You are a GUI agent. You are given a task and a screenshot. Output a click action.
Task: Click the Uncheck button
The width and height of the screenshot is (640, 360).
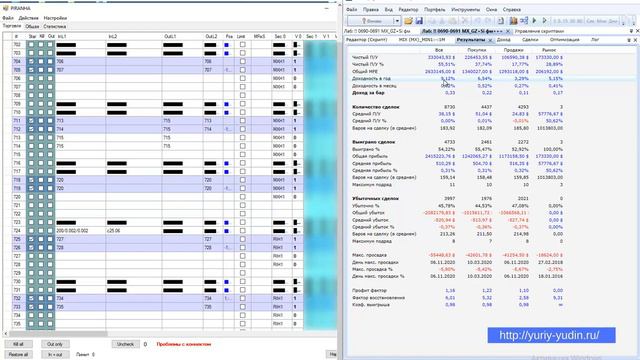tap(125, 344)
